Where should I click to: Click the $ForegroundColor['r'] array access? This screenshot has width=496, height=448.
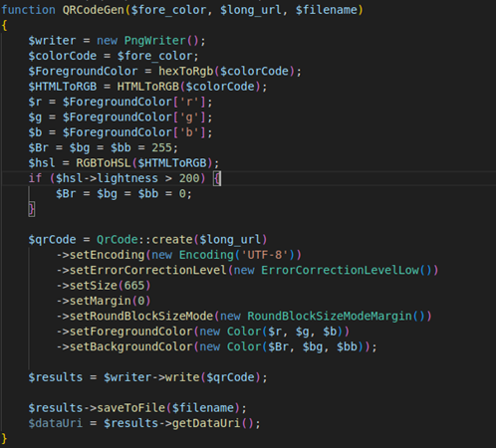(x=134, y=102)
